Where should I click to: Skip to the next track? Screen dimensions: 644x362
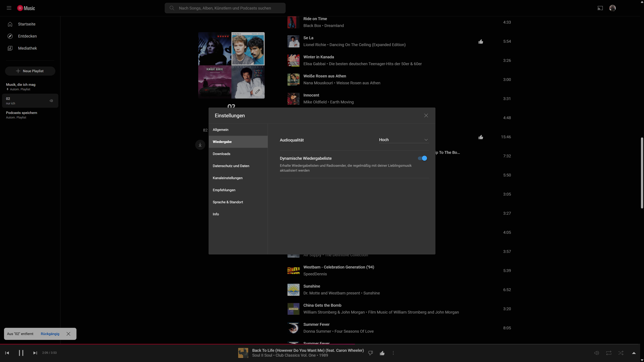point(35,353)
